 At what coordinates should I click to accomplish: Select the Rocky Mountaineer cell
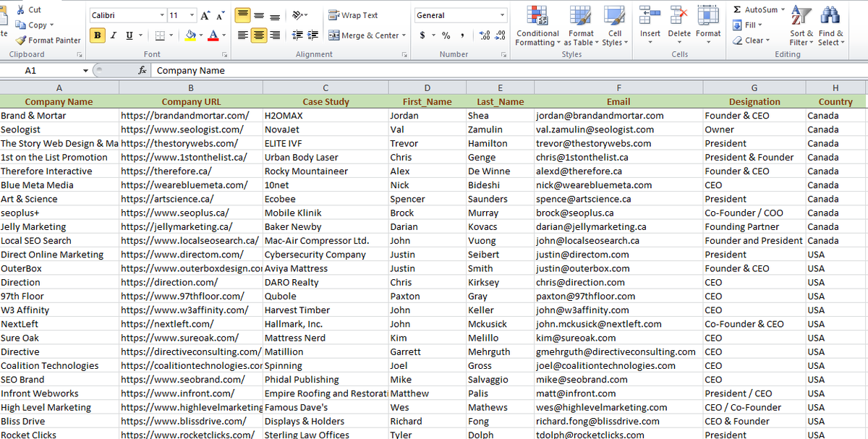[x=325, y=171]
